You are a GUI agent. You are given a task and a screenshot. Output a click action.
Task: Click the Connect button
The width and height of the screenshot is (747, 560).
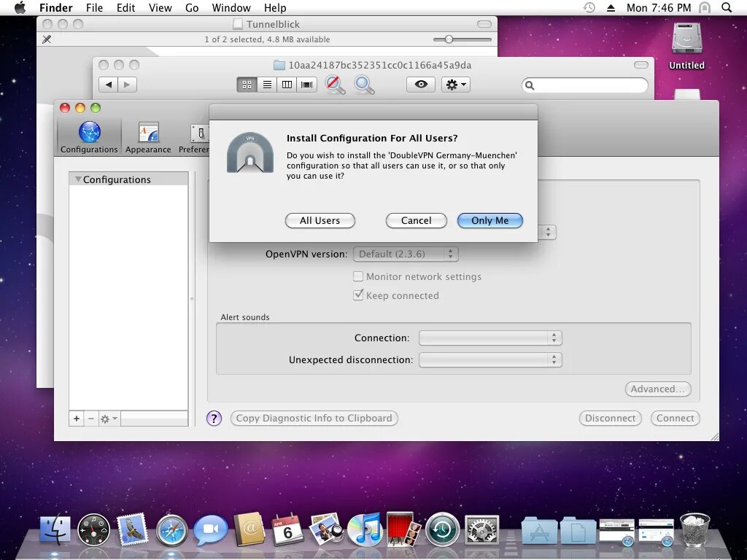pos(675,418)
